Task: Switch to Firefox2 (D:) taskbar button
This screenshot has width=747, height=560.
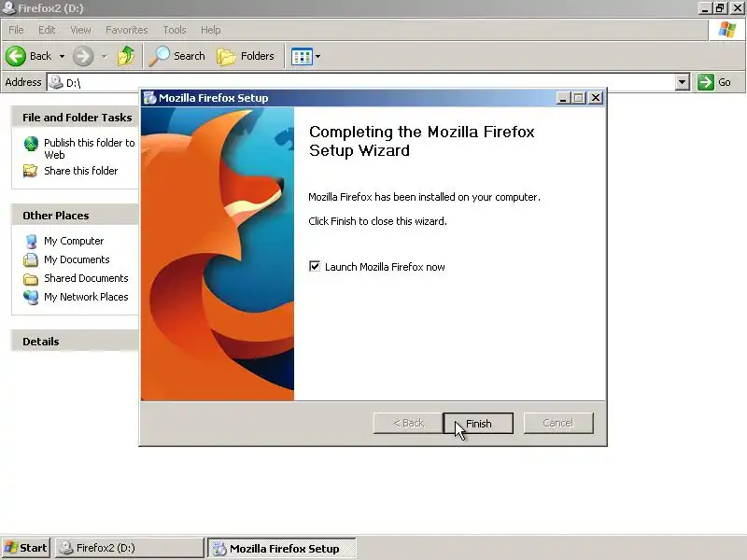Action: tap(130, 548)
